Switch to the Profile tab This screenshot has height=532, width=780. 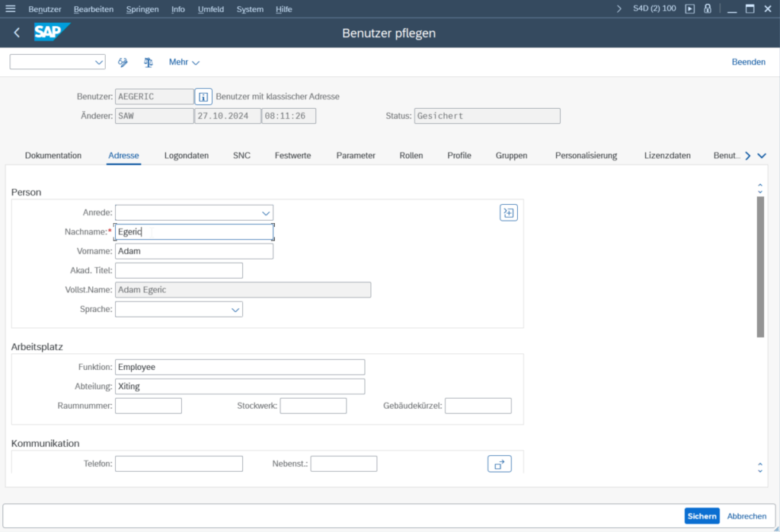point(459,155)
